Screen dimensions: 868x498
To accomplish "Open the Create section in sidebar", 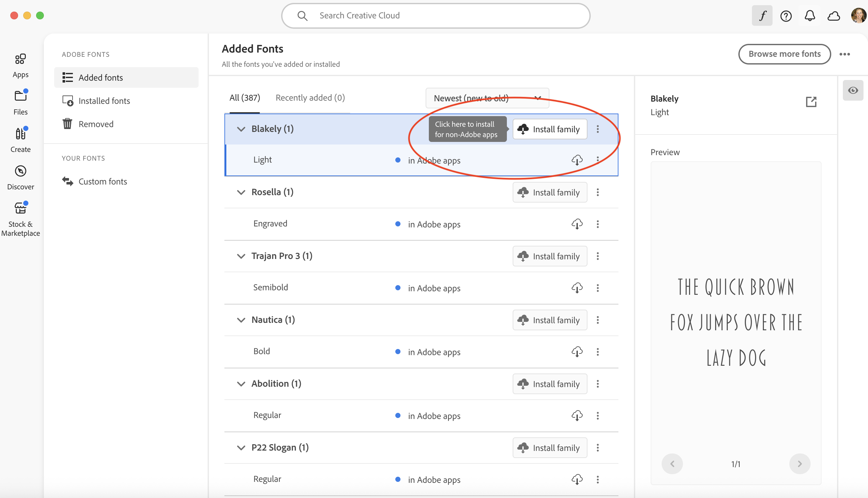I will 21,140.
